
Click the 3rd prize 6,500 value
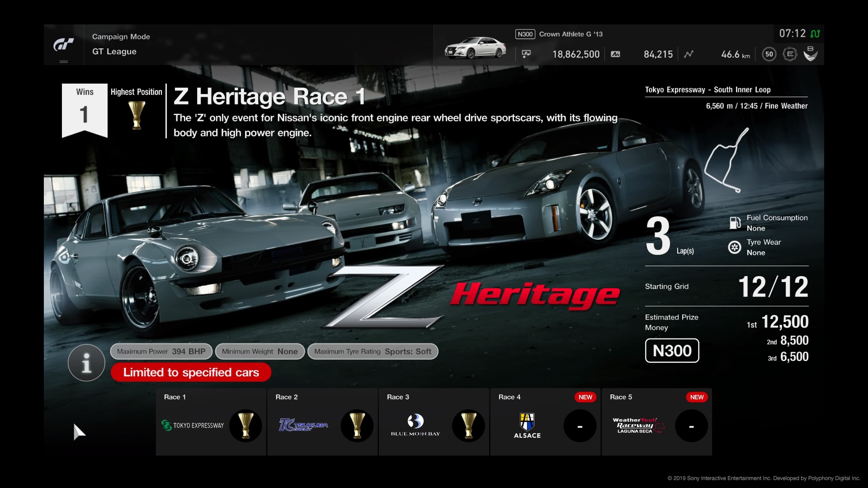click(794, 357)
